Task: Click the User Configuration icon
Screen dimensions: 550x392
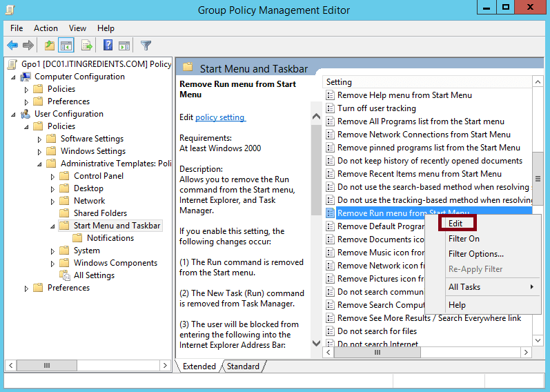Action: 26,114
